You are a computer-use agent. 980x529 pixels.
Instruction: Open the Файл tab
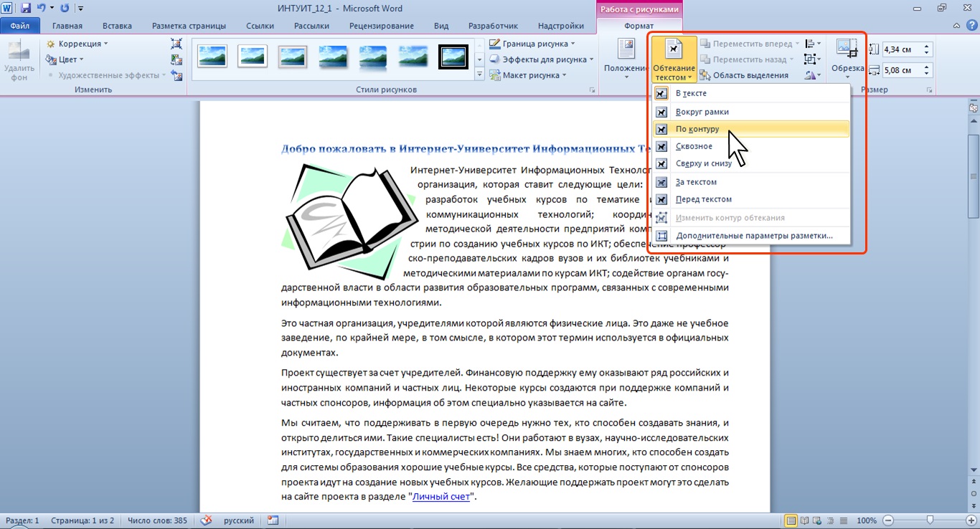tap(19, 26)
